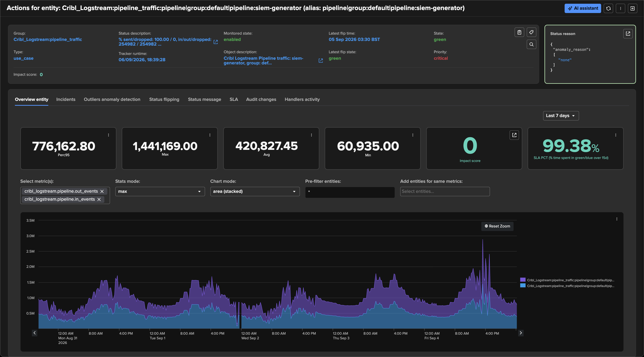The image size is (644, 357).
Task: Click the tag icon in entity details
Action: click(x=531, y=32)
